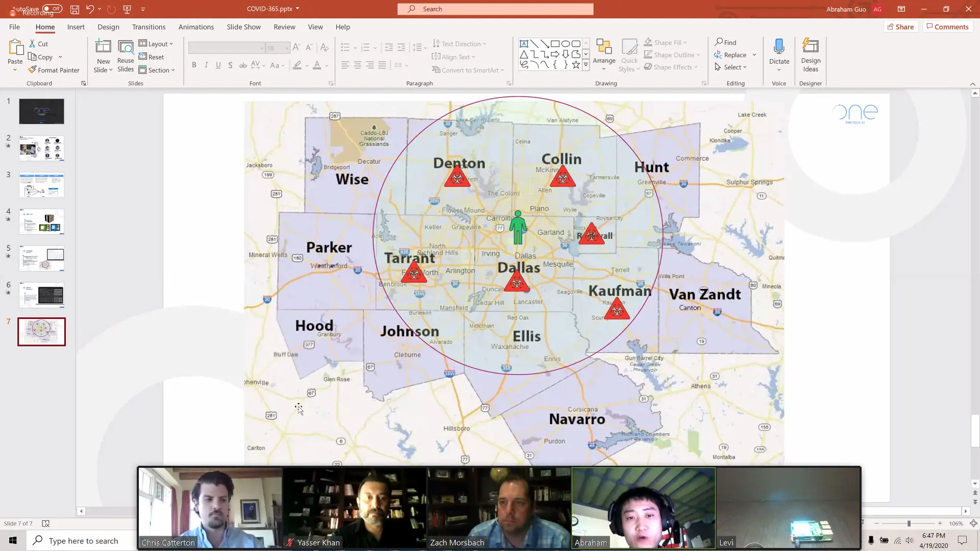Image resolution: width=980 pixels, height=551 pixels.
Task: Open the Slide Show tab
Action: [243, 27]
